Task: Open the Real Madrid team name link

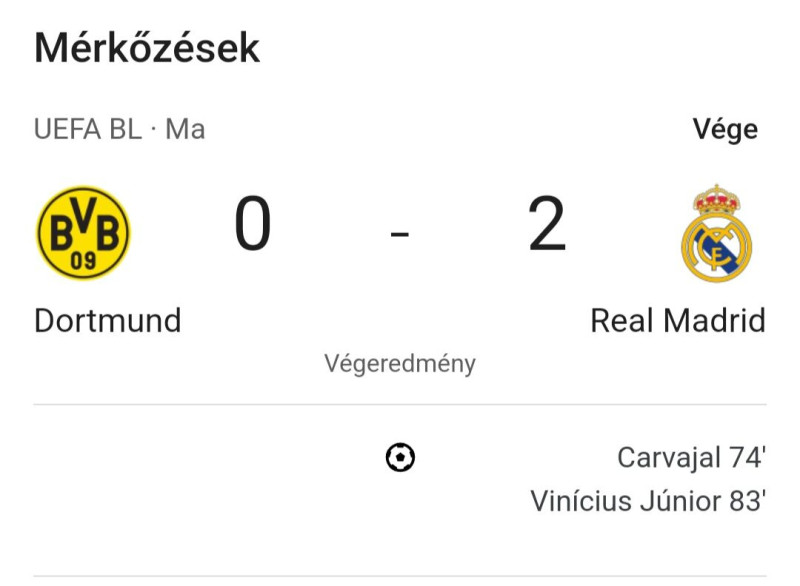Action: coord(678,321)
